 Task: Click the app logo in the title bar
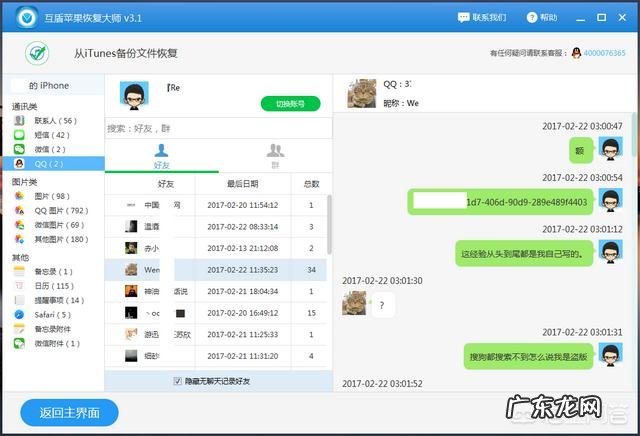(27, 18)
